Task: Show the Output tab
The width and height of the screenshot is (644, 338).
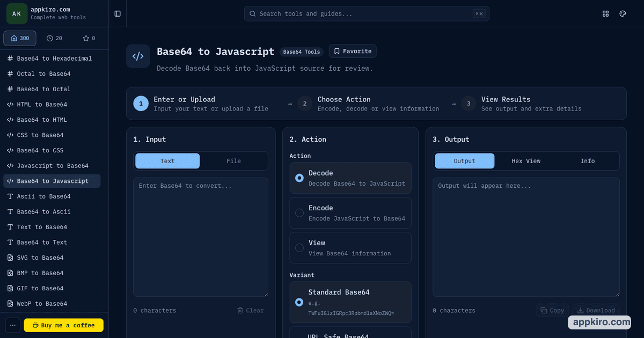Action: 465,161
